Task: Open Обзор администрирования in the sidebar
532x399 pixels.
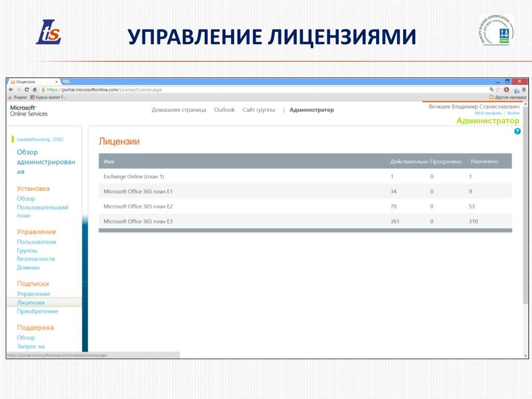Action: (46, 162)
